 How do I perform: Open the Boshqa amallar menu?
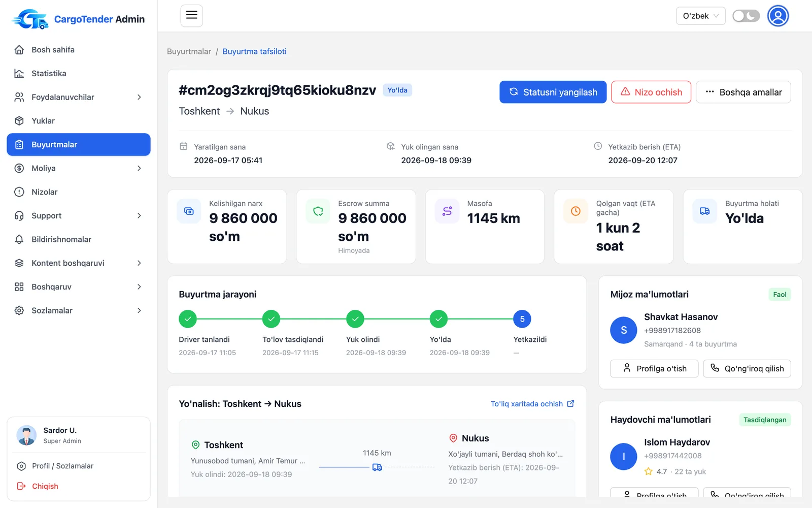click(743, 92)
